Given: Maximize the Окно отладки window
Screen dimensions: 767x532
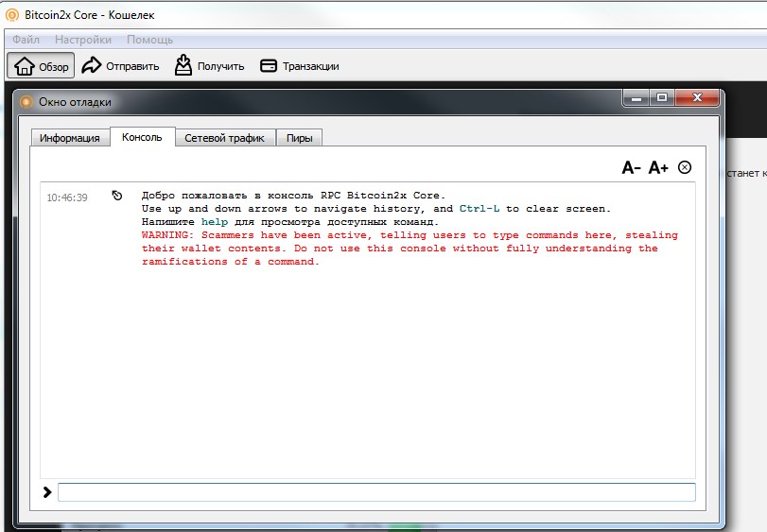Looking at the screenshot, I should 662,97.
